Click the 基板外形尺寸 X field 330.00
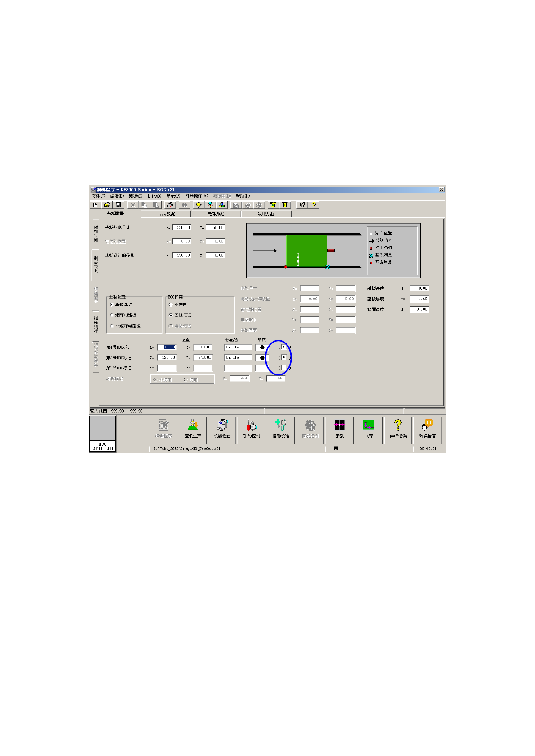This screenshot has width=535, height=756. click(182, 228)
